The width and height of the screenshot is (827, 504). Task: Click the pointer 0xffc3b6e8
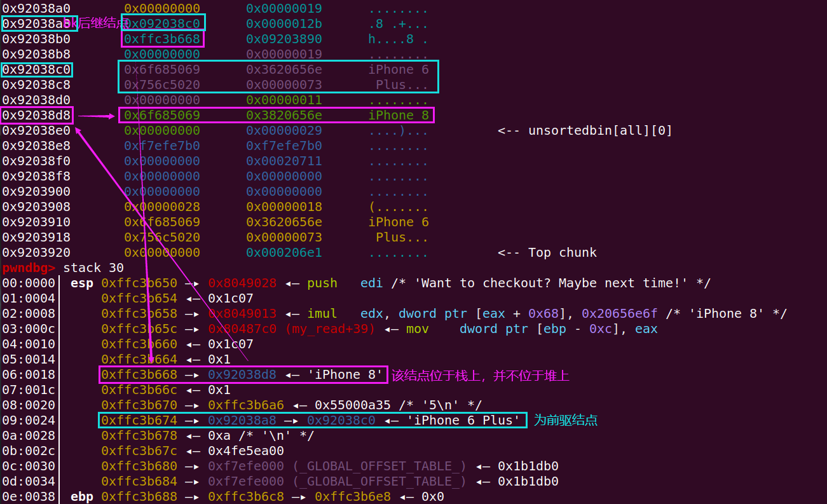[x=353, y=497]
